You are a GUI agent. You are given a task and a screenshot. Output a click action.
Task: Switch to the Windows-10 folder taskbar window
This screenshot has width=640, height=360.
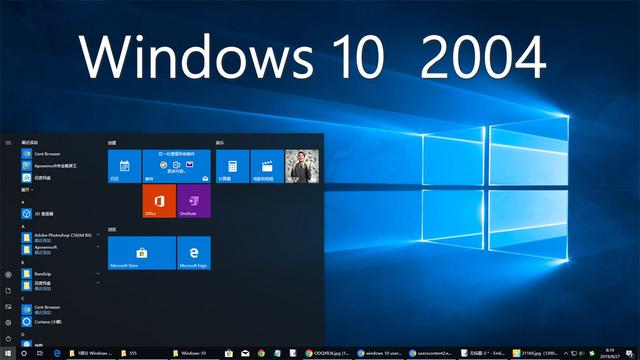click(x=195, y=353)
